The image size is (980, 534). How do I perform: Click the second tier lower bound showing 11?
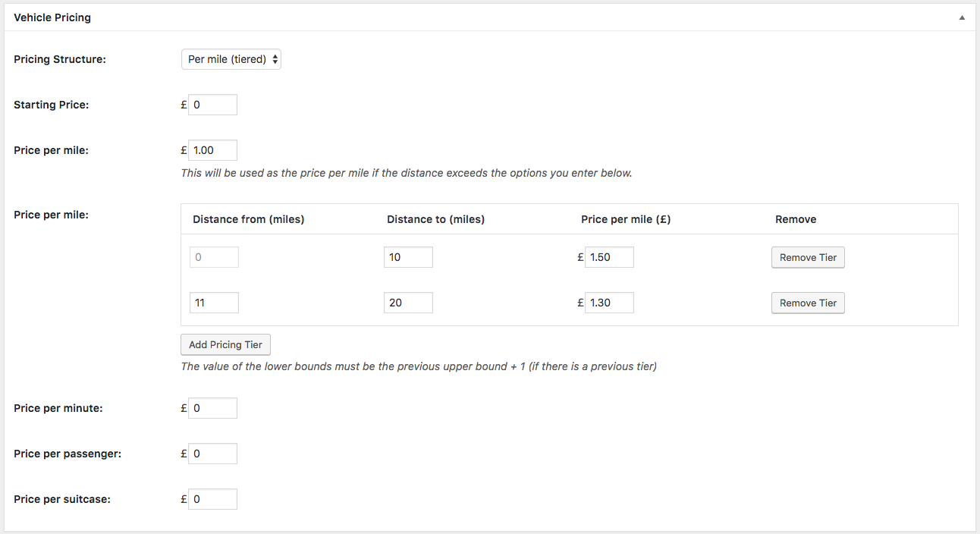tap(214, 303)
